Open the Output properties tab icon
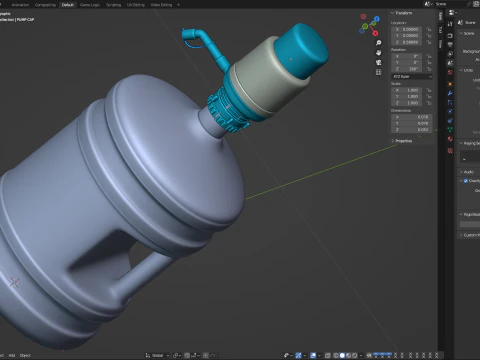This screenshot has width=480, height=360. coord(450,44)
